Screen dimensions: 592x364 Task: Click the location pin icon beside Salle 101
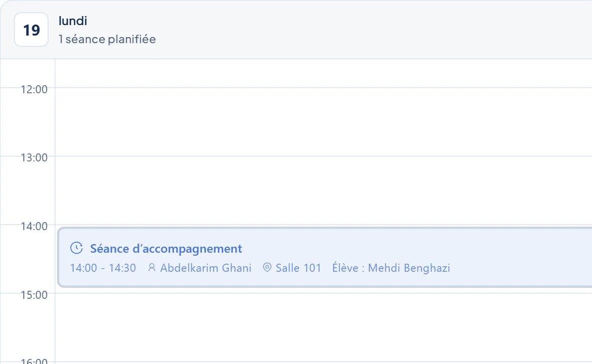pos(267,268)
